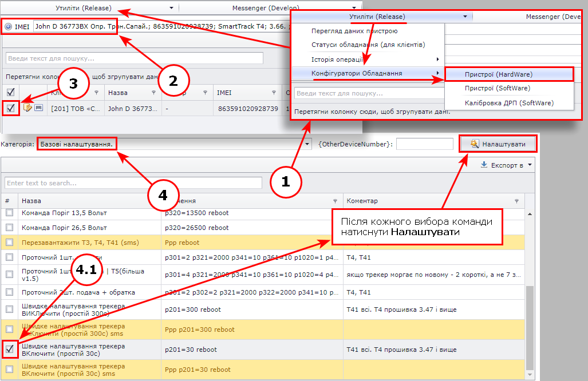The width and height of the screenshot is (588, 381).
Task: Click the Ppp reboot value cell
Action: pyautogui.click(x=252, y=243)
